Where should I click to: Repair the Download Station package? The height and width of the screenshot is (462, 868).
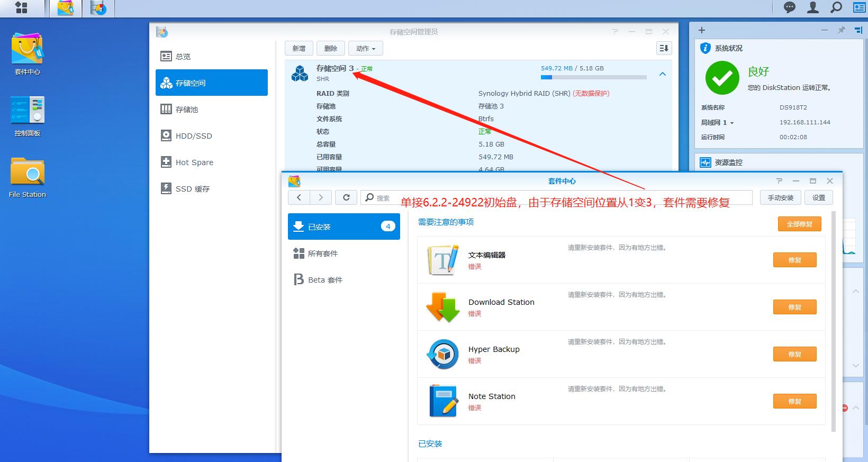794,307
